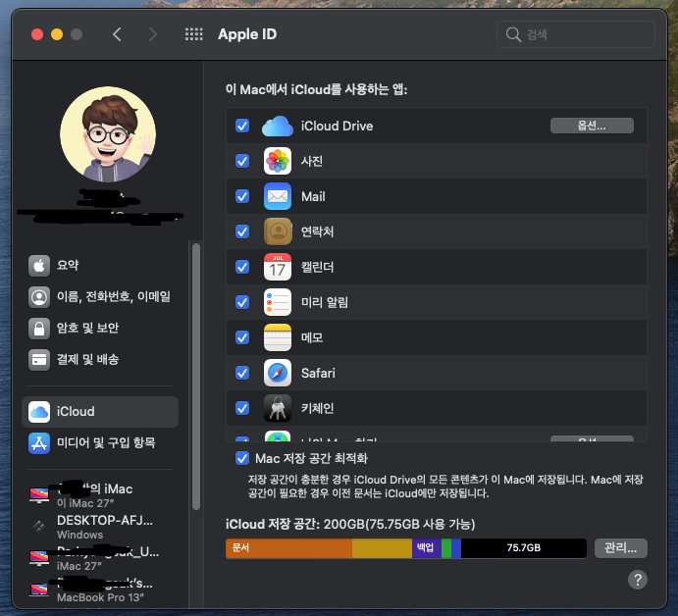Viewport: 678px width, 616px height.
Task: Disable the 키체인 checkbox
Action: pos(242,408)
